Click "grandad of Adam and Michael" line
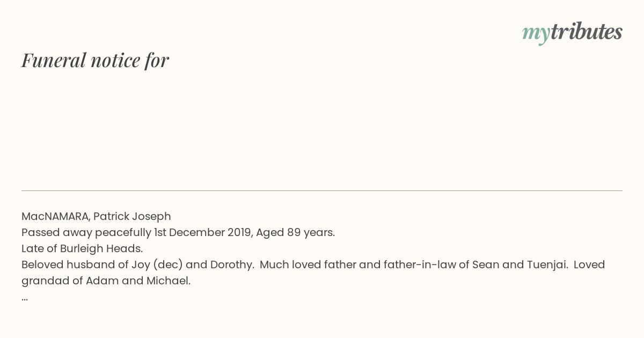644x338 pixels. pos(106,281)
